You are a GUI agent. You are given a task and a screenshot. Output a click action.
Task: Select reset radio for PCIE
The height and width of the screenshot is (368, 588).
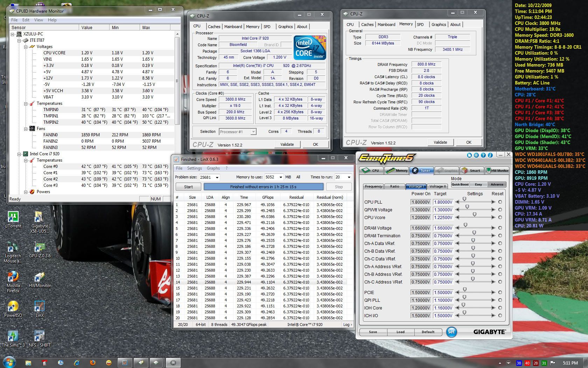[500, 292]
